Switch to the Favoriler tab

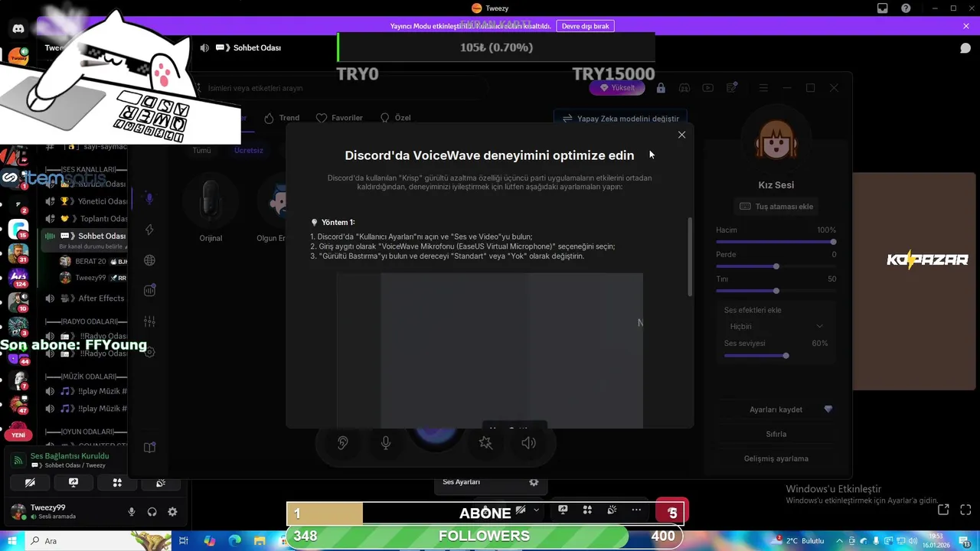pyautogui.click(x=339, y=118)
